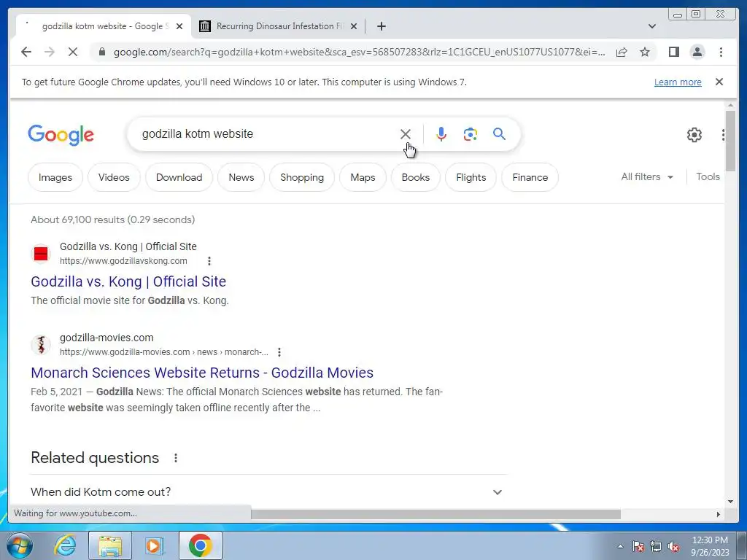Filter results by Finance
747x560 pixels.
[530, 177]
